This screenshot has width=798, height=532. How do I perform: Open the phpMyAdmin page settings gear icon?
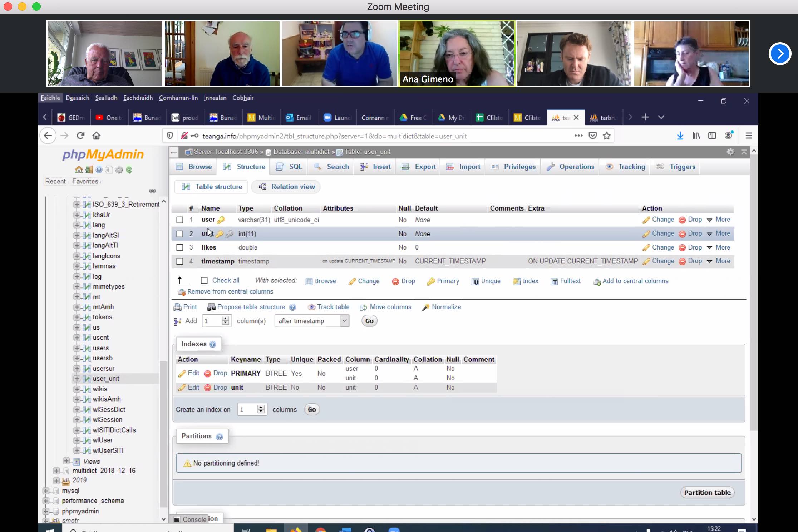click(730, 152)
